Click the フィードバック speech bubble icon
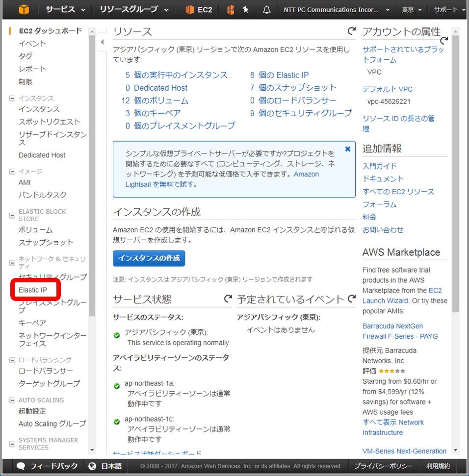Image resolution: width=469 pixels, height=476 pixels. point(21,466)
